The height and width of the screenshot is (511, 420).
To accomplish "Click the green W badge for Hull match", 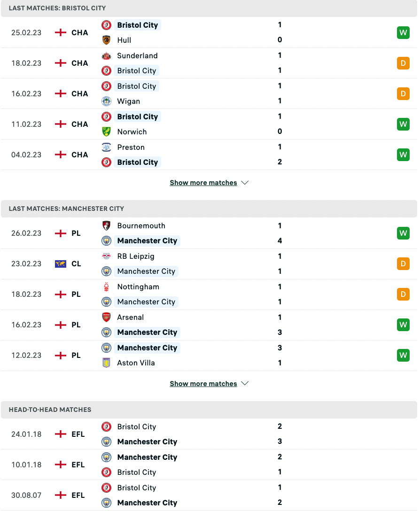I will [403, 32].
